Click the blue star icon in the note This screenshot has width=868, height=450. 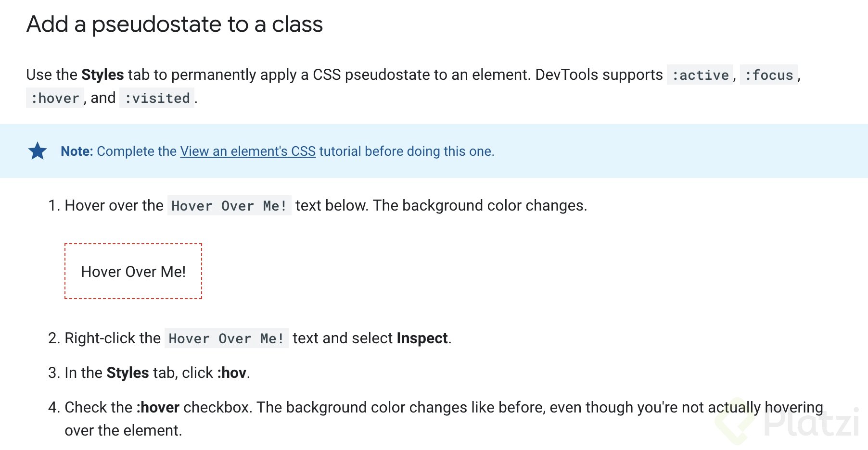point(38,151)
